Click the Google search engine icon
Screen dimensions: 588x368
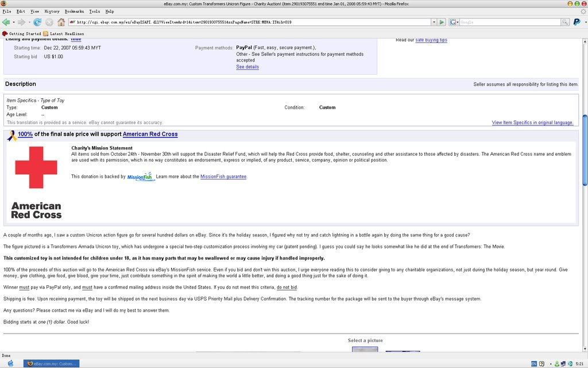click(452, 22)
